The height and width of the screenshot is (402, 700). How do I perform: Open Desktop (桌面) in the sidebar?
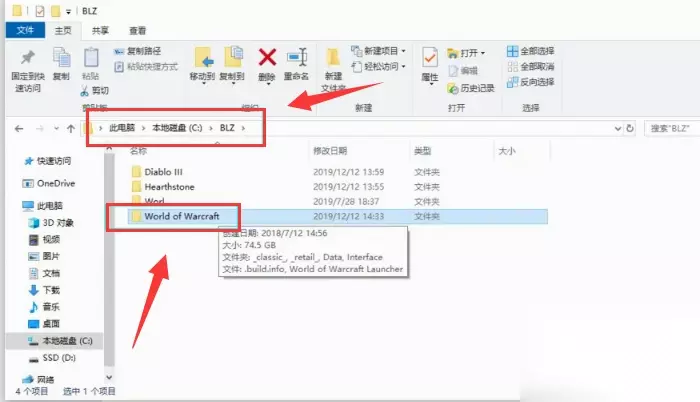(x=51, y=324)
